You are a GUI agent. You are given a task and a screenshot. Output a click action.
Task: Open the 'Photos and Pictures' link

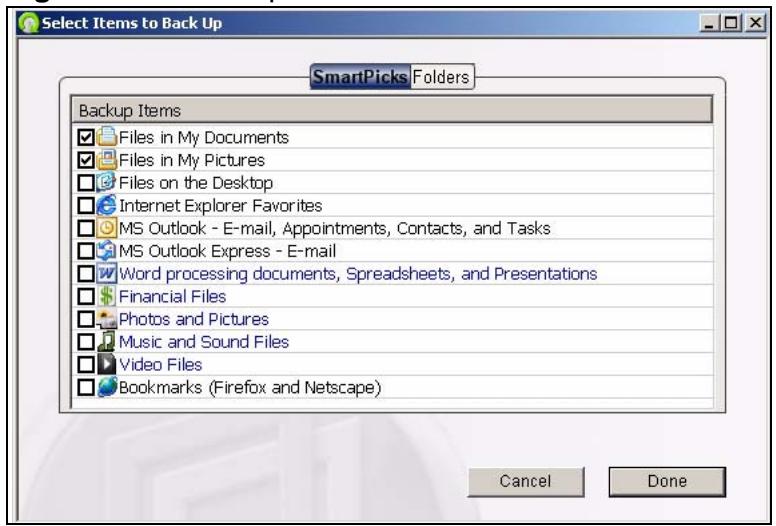click(x=194, y=319)
